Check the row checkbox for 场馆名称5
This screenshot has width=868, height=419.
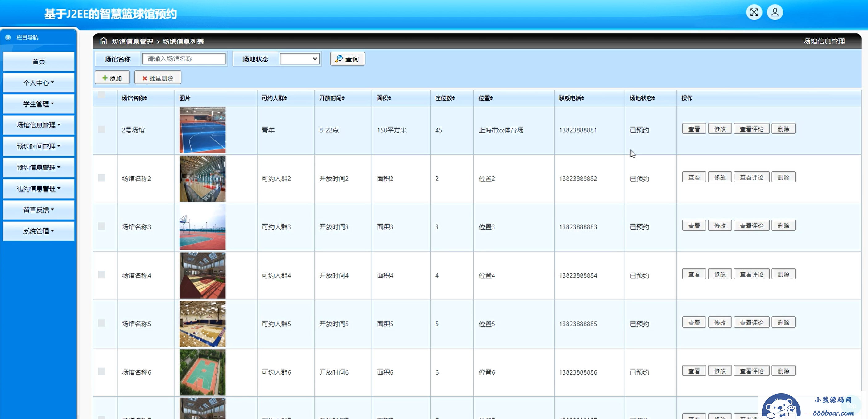(101, 323)
